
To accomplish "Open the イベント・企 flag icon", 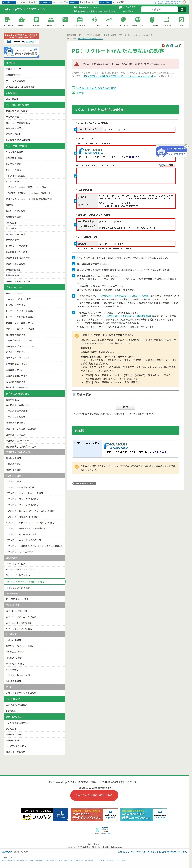I will pos(80,21).
